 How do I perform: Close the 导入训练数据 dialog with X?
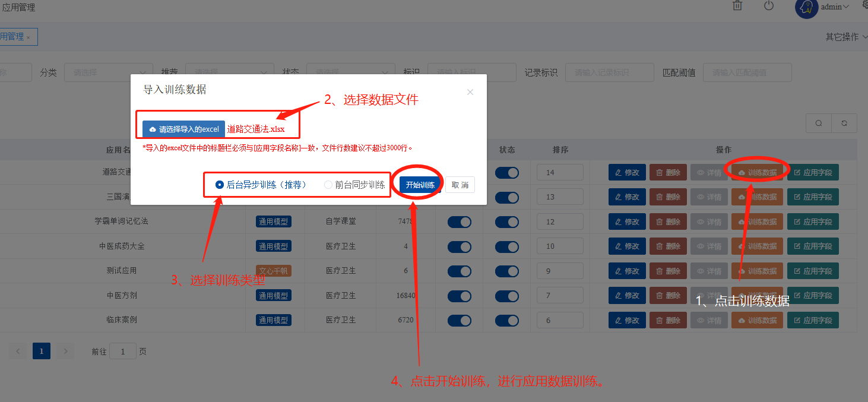470,92
